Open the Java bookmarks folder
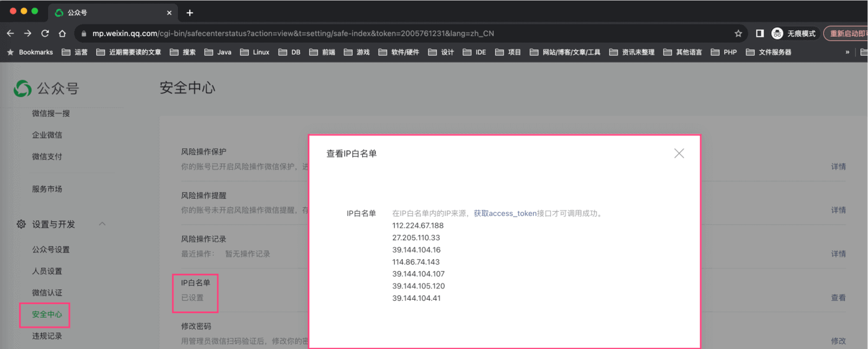The image size is (868, 349). 218,52
